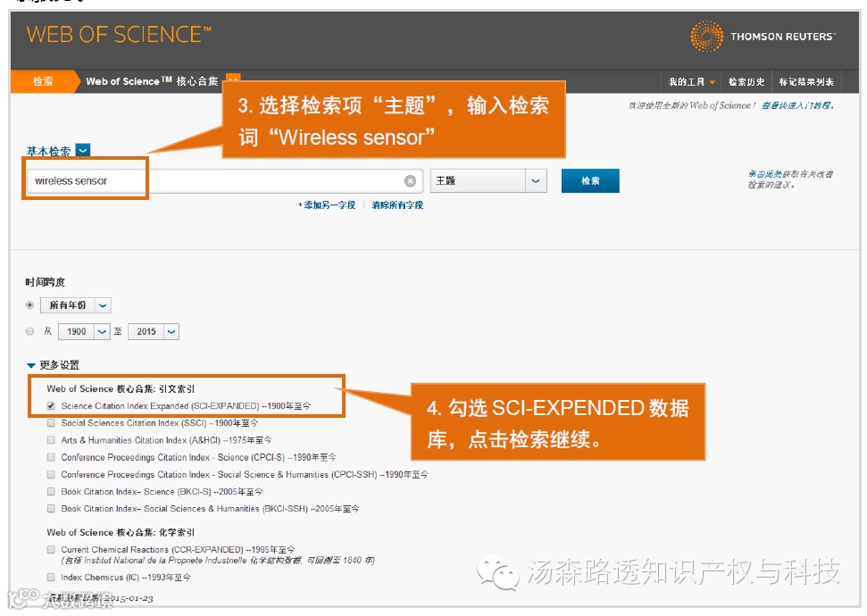Check Book Citation Index– Social Sciences (BKCI-SSH)

pyautogui.click(x=51, y=509)
